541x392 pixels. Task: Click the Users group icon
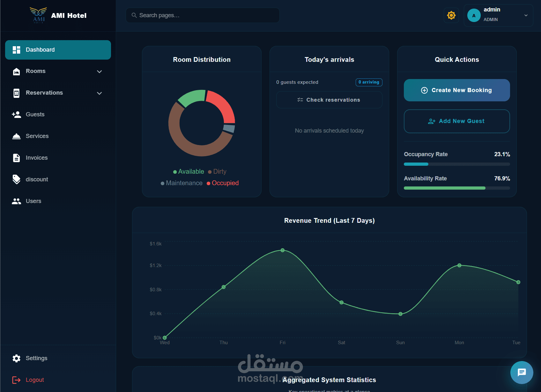16,201
